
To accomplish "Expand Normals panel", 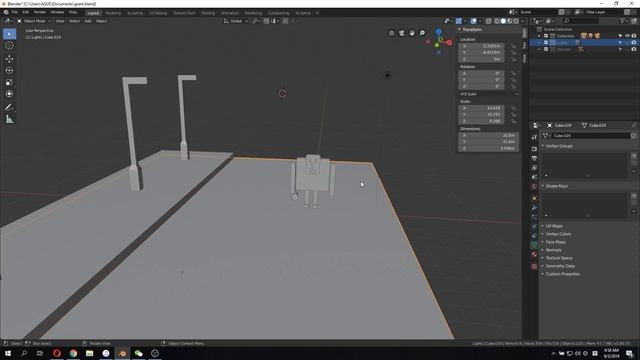I will coord(552,250).
